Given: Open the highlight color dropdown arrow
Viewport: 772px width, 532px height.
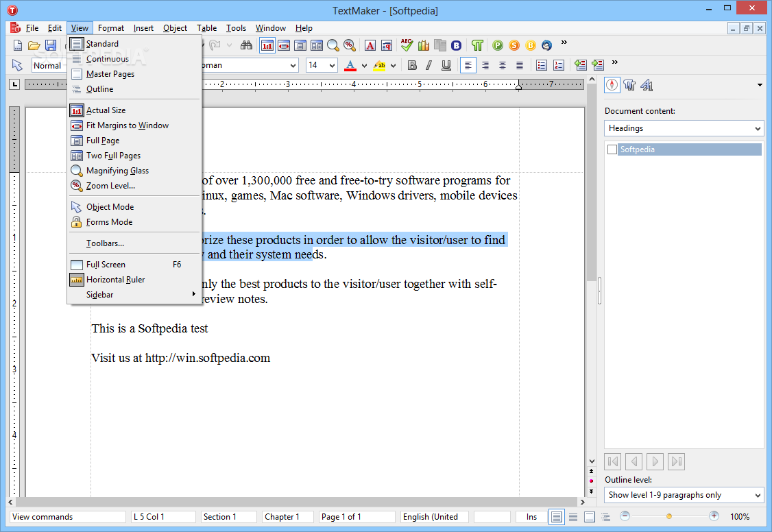Looking at the screenshot, I should point(393,65).
